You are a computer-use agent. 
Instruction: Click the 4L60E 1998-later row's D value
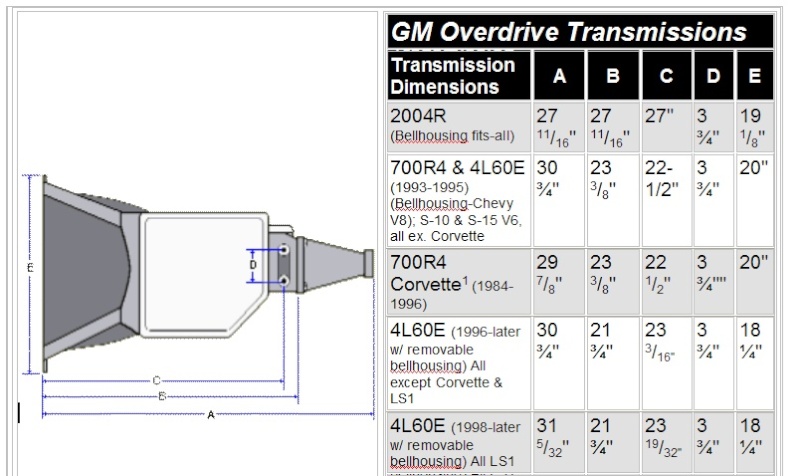pyautogui.click(x=713, y=443)
